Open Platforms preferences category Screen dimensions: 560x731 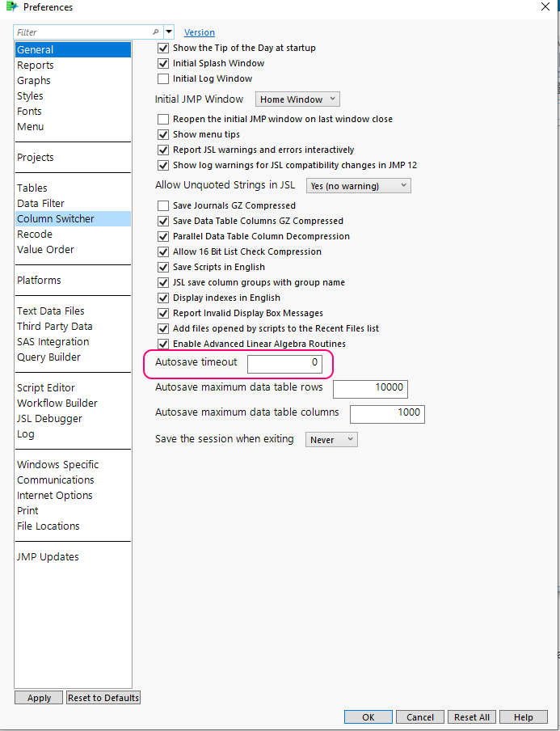click(x=74, y=281)
